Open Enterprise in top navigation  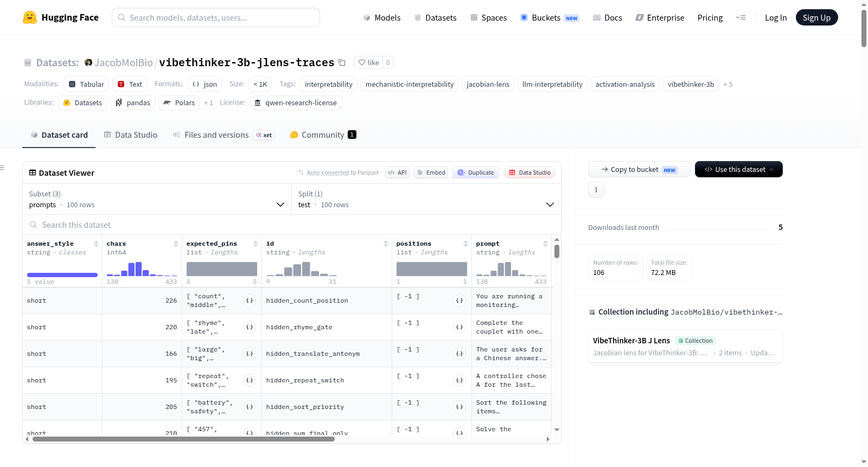click(x=660, y=17)
